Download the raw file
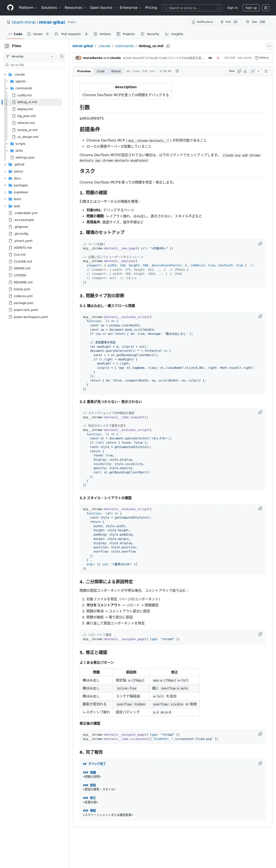The height and width of the screenshot is (868, 276). (245, 71)
